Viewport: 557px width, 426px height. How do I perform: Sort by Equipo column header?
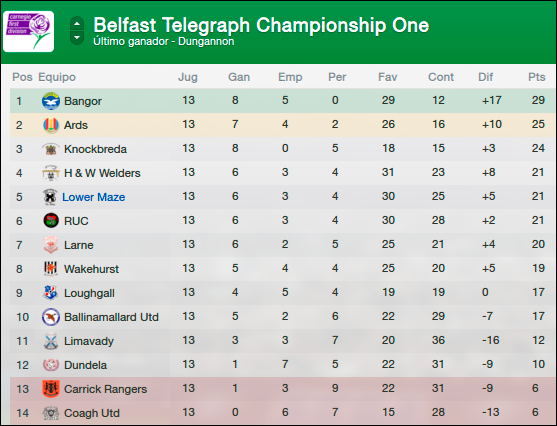(57, 77)
